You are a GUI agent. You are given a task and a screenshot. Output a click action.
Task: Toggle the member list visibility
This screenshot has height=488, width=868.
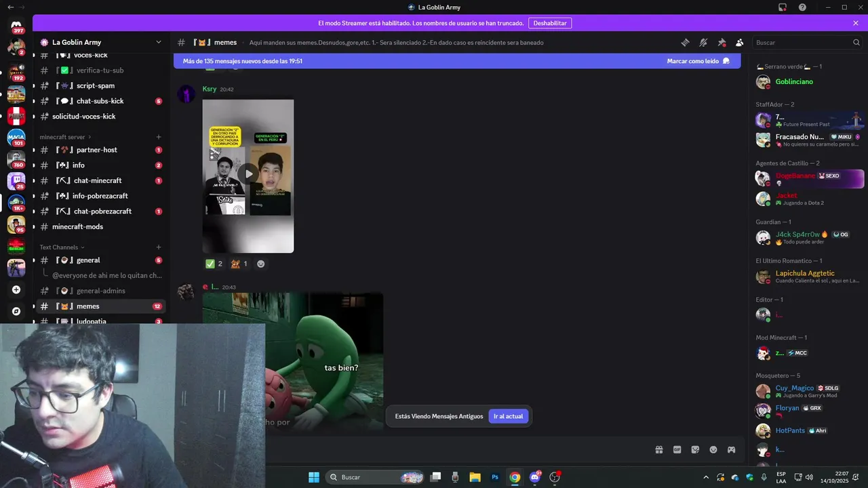[x=739, y=42]
